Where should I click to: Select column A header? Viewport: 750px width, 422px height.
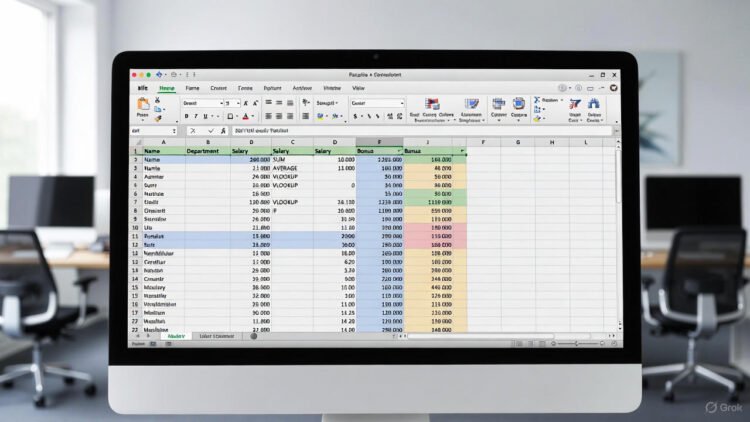pyautogui.click(x=164, y=142)
